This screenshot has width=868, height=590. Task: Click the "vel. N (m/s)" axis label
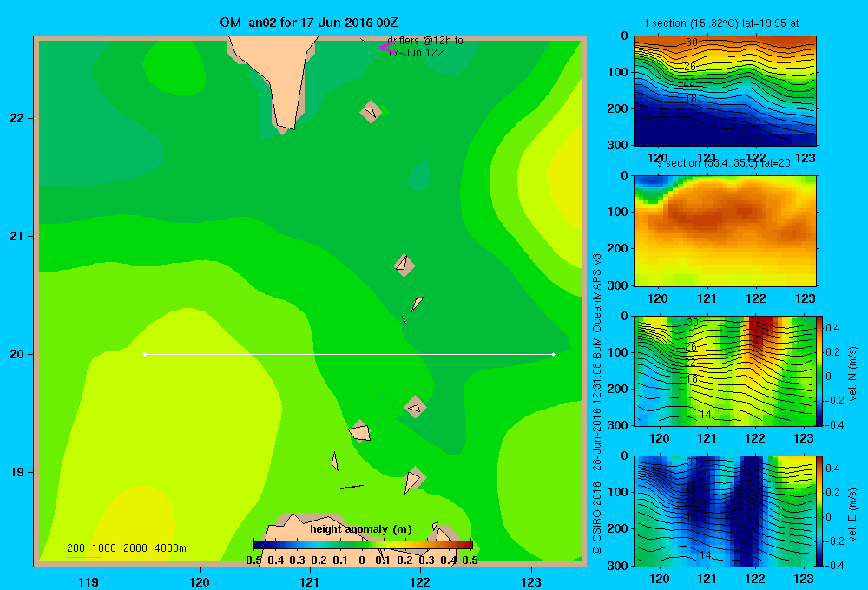pyautogui.click(x=853, y=374)
